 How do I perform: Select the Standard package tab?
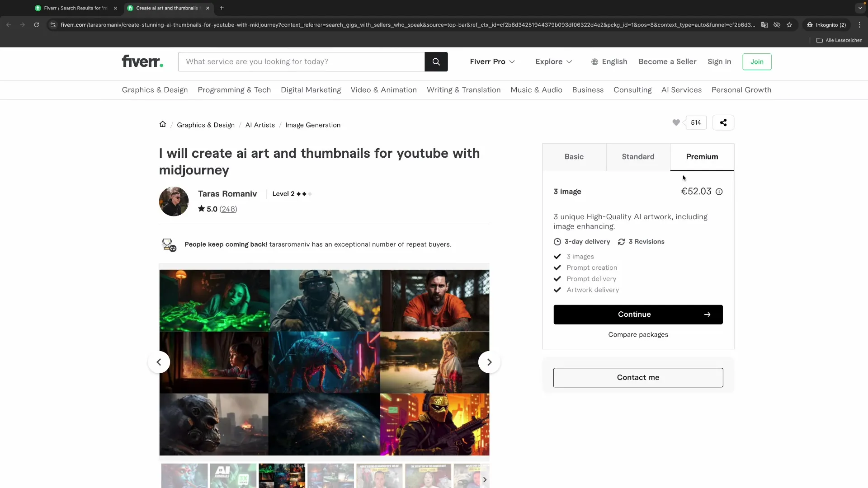coord(637,157)
